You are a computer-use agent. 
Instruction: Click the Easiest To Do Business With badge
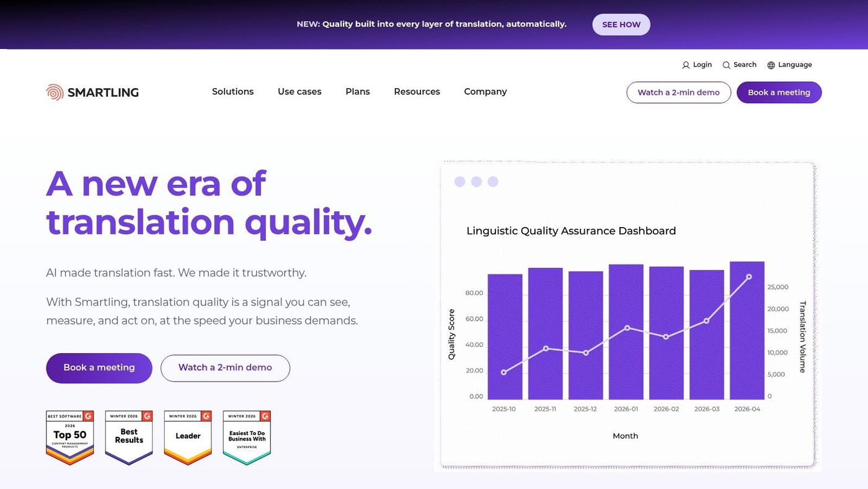pos(247,438)
